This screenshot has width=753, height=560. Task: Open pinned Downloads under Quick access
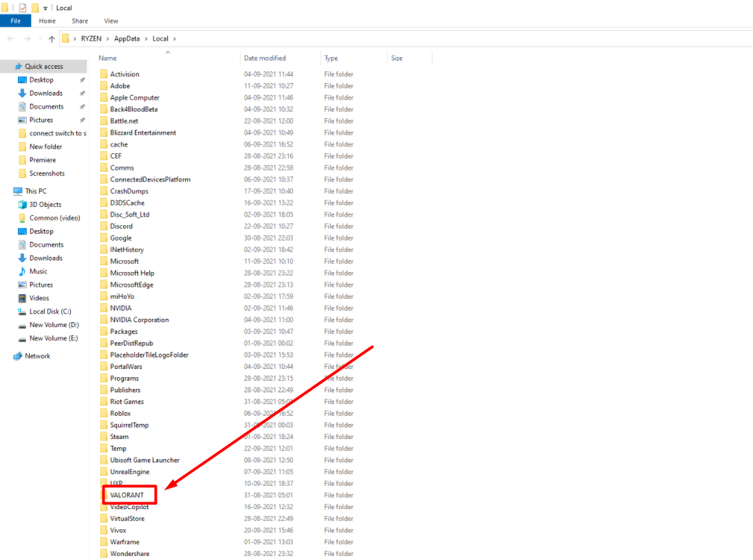click(x=45, y=93)
